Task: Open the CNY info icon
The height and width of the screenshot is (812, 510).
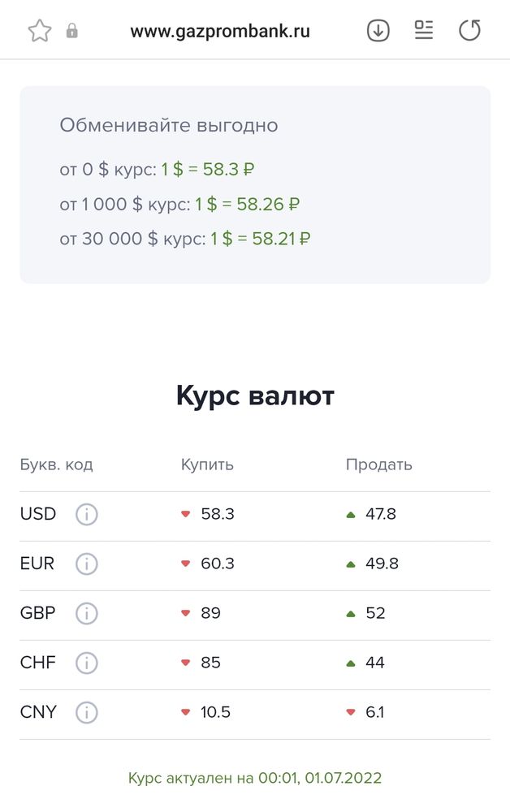Action: (86, 712)
